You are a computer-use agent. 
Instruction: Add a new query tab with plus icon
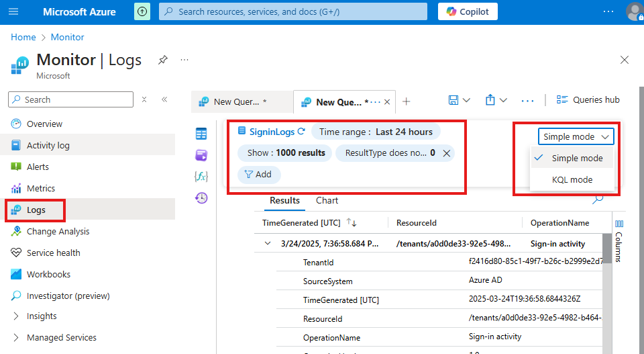pyautogui.click(x=407, y=101)
